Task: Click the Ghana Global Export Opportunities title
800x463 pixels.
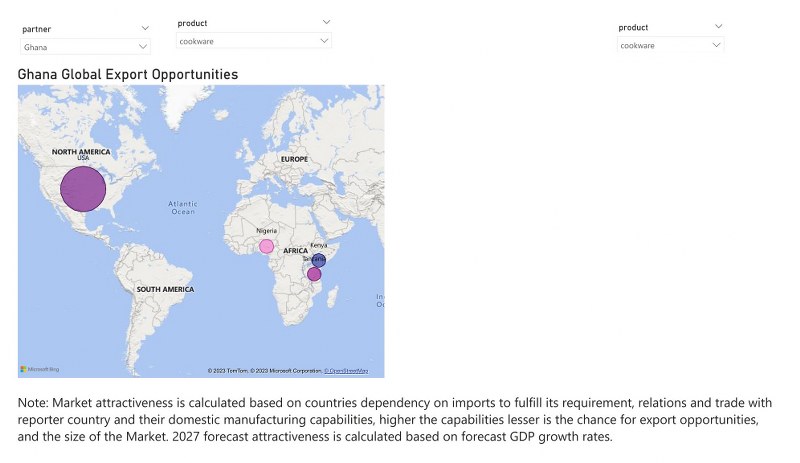Action: (128, 74)
